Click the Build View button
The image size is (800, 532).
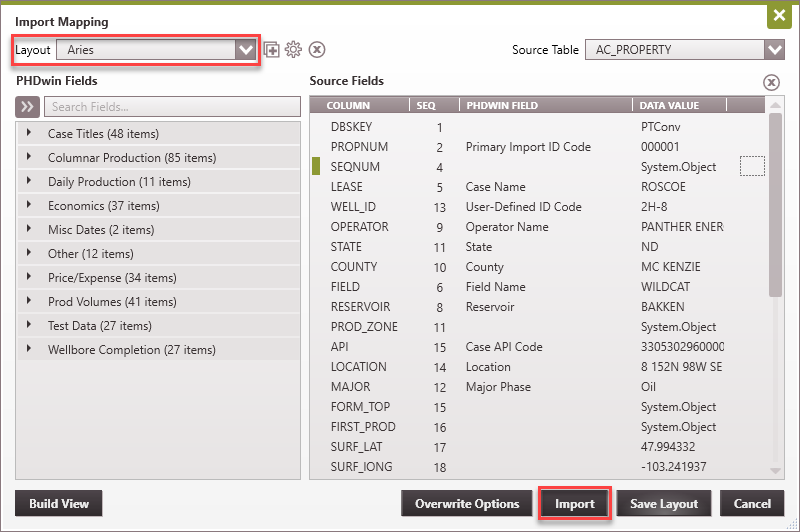pyautogui.click(x=59, y=503)
